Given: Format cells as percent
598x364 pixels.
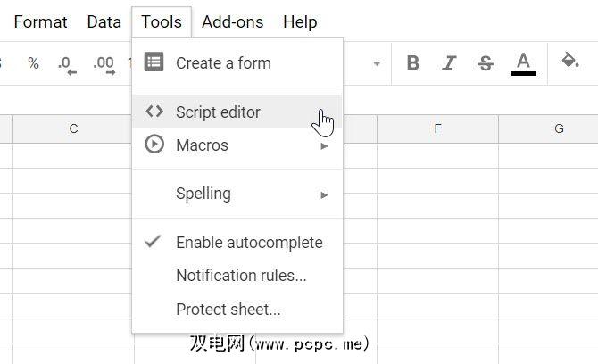Looking at the screenshot, I should coord(33,63).
